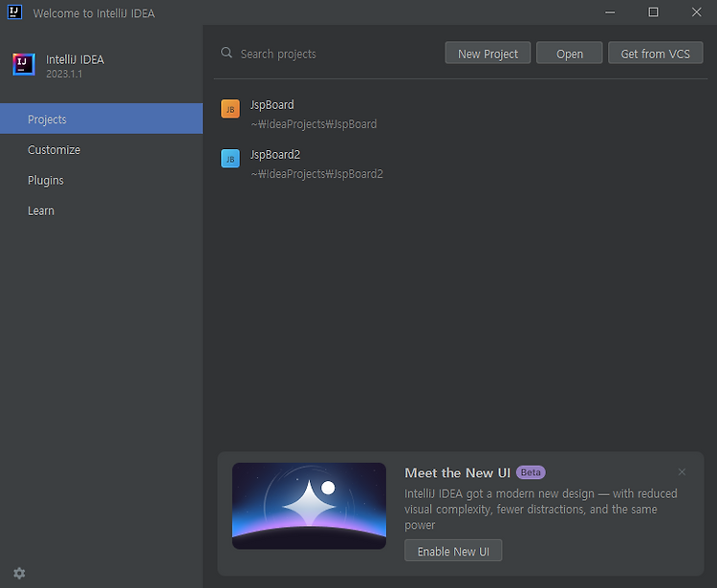Click the blue JspBoard2 project icon
The width and height of the screenshot is (717, 588).
pyautogui.click(x=230, y=159)
